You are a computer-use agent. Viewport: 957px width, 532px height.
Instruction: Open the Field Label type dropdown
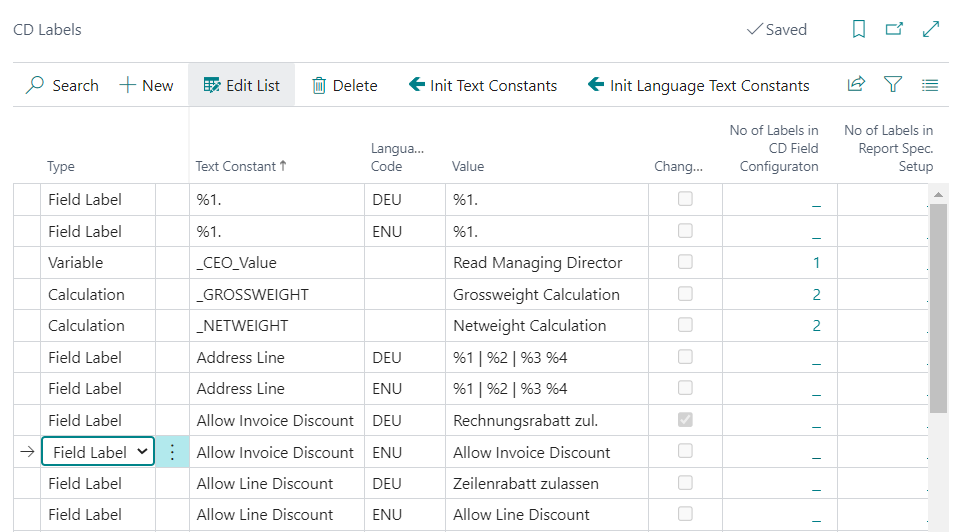pyautogui.click(x=98, y=452)
